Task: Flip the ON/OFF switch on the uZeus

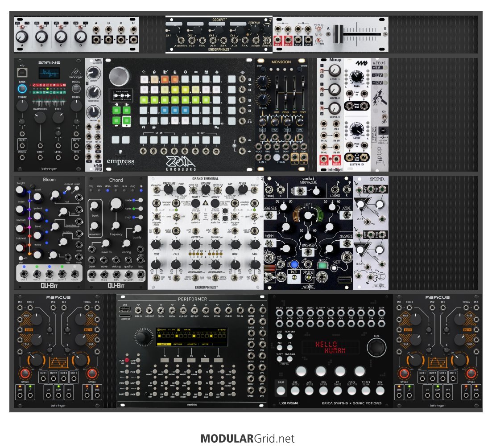Action: pyautogui.click(x=384, y=118)
